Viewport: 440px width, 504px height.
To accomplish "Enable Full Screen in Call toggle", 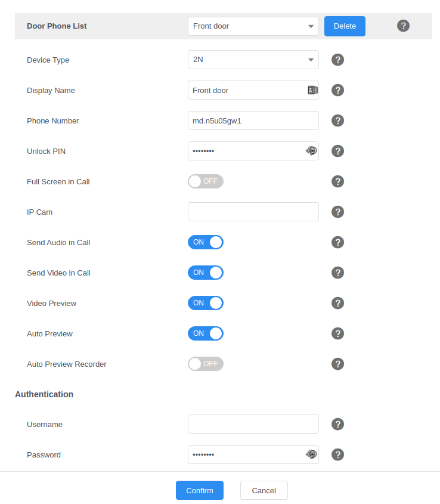I will pos(205,181).
